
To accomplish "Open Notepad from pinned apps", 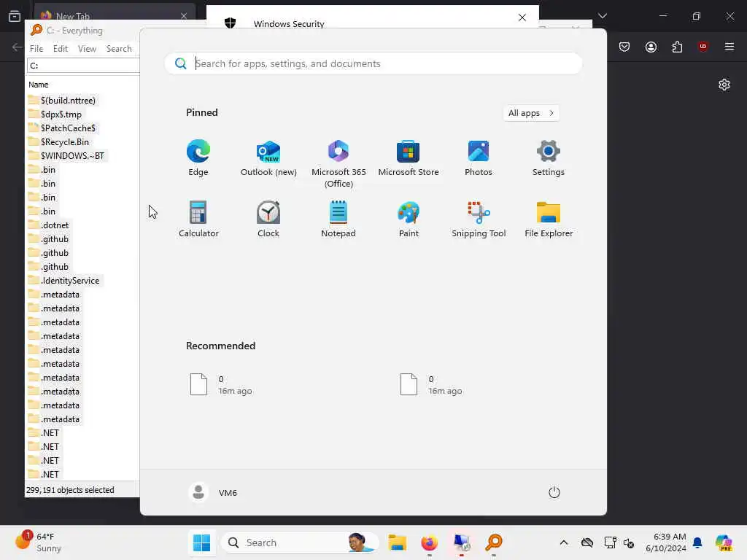I will click(338, 219).
